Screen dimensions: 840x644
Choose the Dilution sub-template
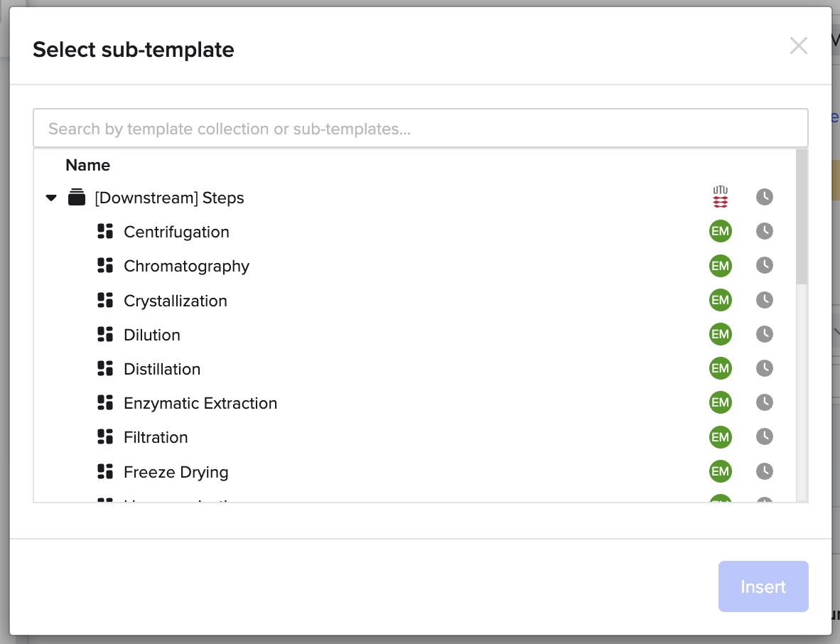click(x=151, y=335)
